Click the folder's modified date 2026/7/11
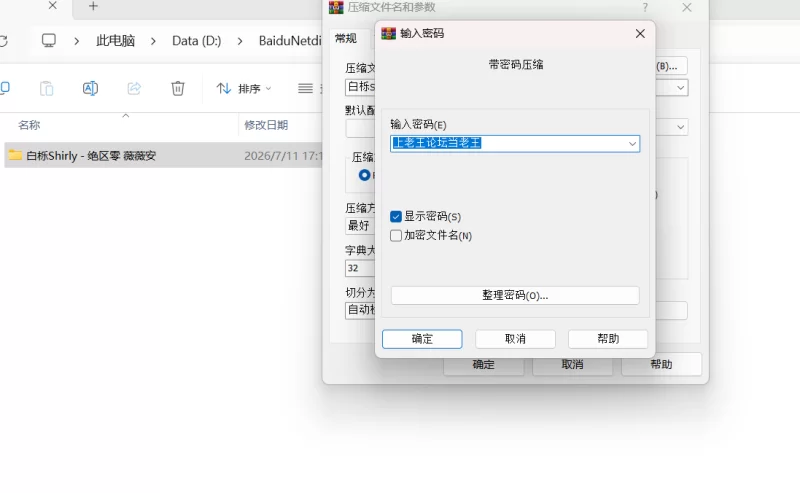Viewport: 800px width, 493px height. [x=283, y=156]
